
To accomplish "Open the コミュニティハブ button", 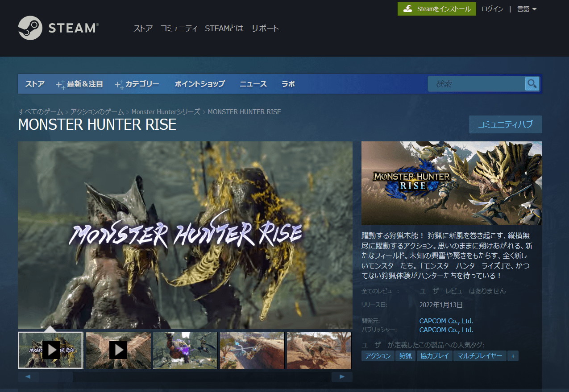I will click(x=506, y=124).
